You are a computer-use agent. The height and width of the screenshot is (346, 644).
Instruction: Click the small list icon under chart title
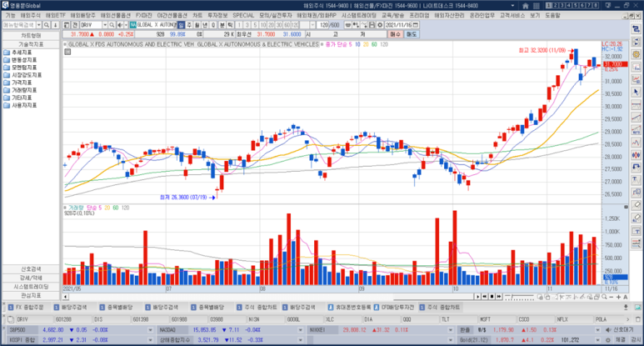(x=67, y=52)
